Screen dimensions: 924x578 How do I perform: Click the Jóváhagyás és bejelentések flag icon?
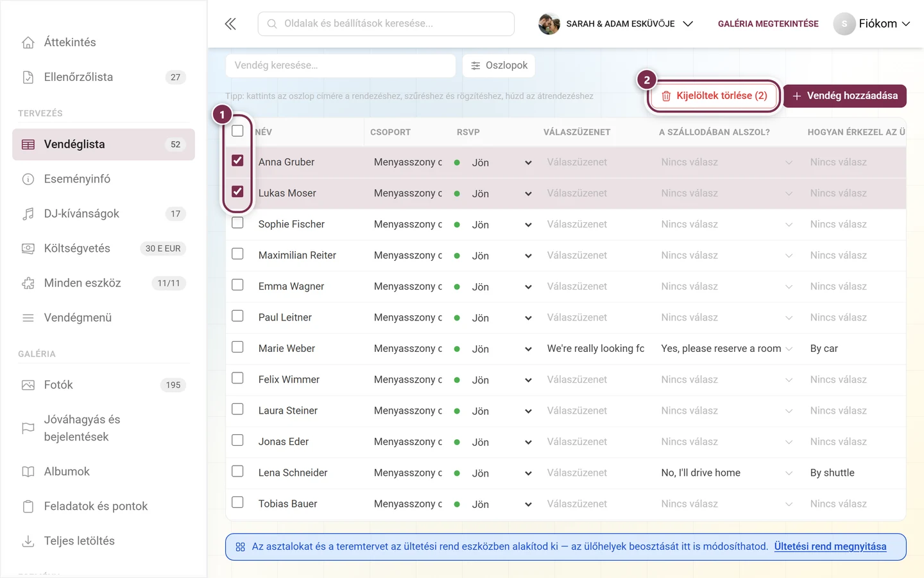click(x=28, y=428)
